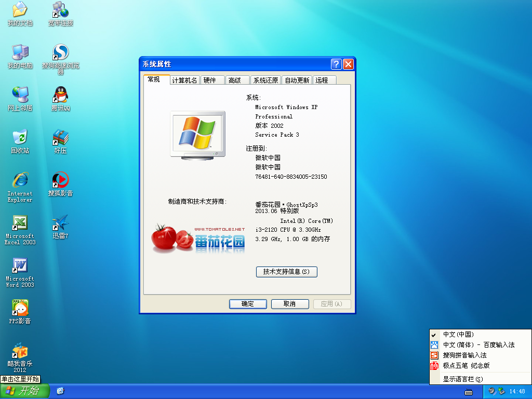Click the product ID 76481-640-8834005-23150
This screenshot has width=532, height=399.
click(291, 177)
